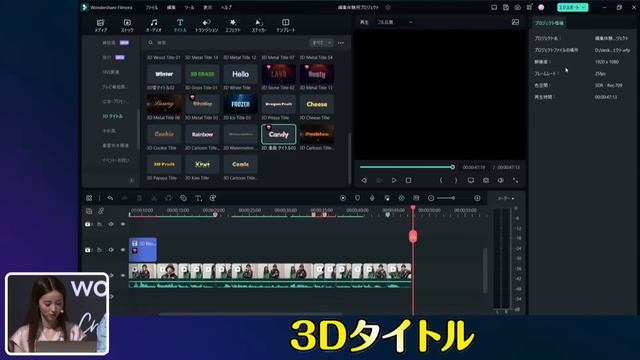This screenshot has width=640, height=360.
Task: Select the FROZEN 3D Ice Title thumbnail
Action: [x=240, y=104]
